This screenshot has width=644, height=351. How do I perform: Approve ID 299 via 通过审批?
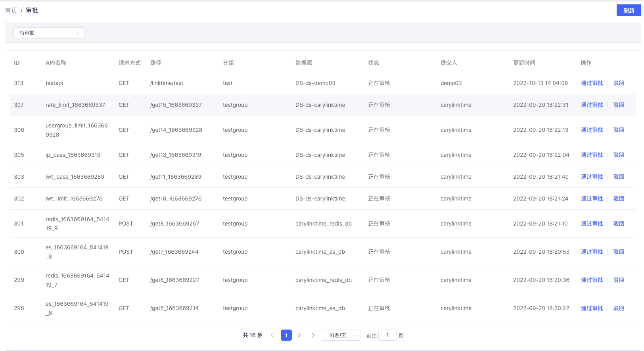coord(592,280)
